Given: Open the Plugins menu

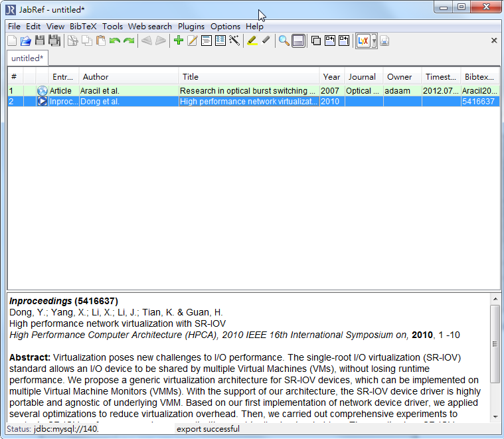Looking at the screenshot, I should (x=191, y=27).
